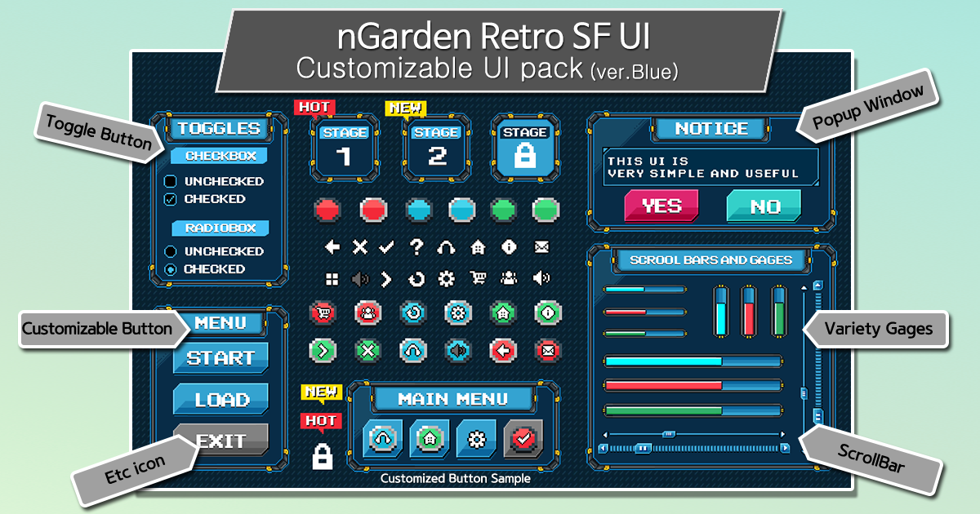Click the CHECKED radio button
The width and height of the screenshot is (980, 514).
click(170, 269)
